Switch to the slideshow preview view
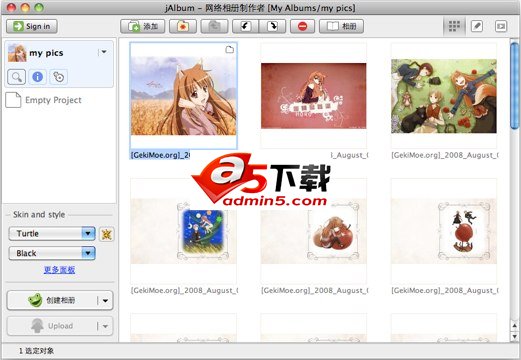The width and height of the screenshot is (521, 360). [x=501, y=26]
